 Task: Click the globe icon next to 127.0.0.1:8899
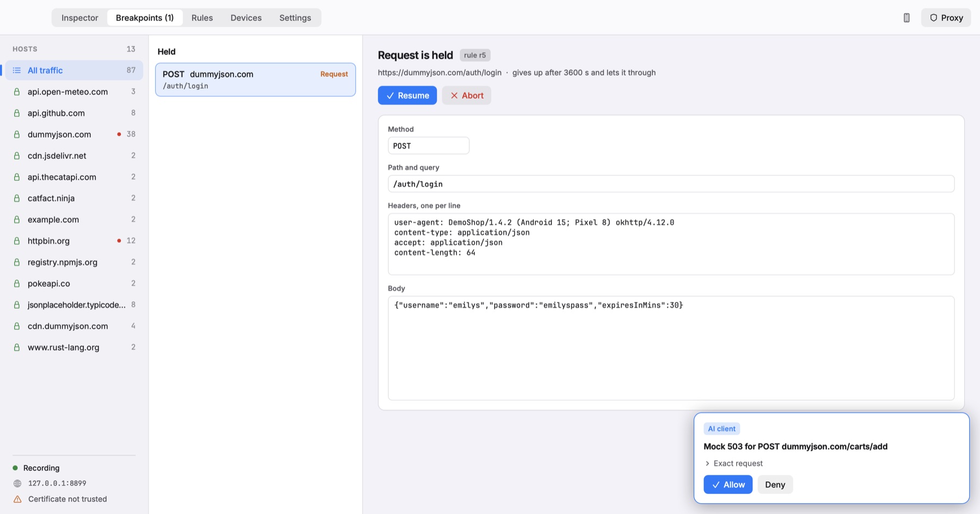pos(17,483)
